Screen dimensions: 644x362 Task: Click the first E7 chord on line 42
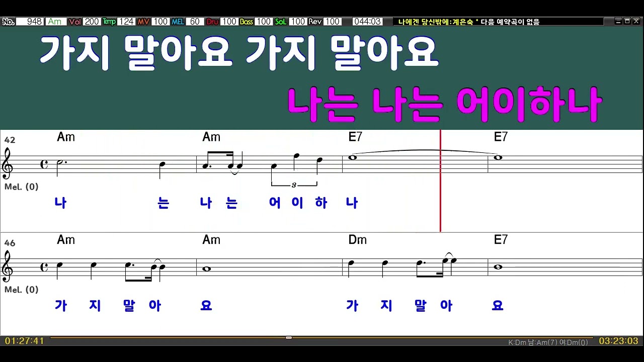(x=355, y=137)
